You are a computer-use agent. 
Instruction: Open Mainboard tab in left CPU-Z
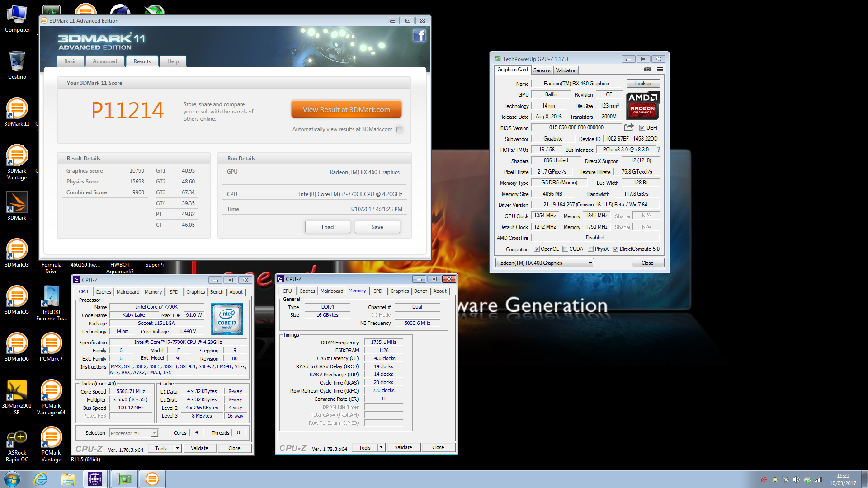click(128, 292)
